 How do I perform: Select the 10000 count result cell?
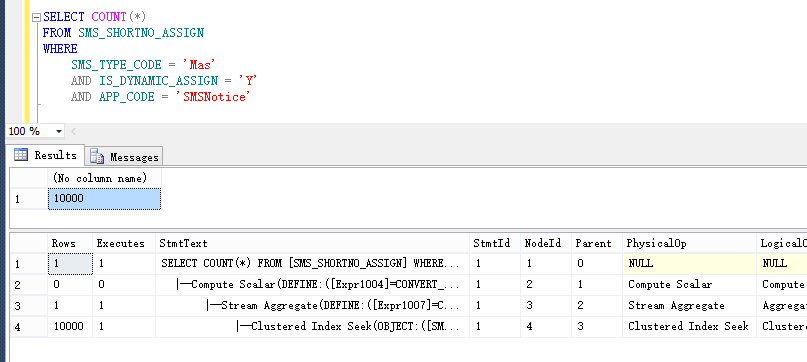[x=104, y=199]
